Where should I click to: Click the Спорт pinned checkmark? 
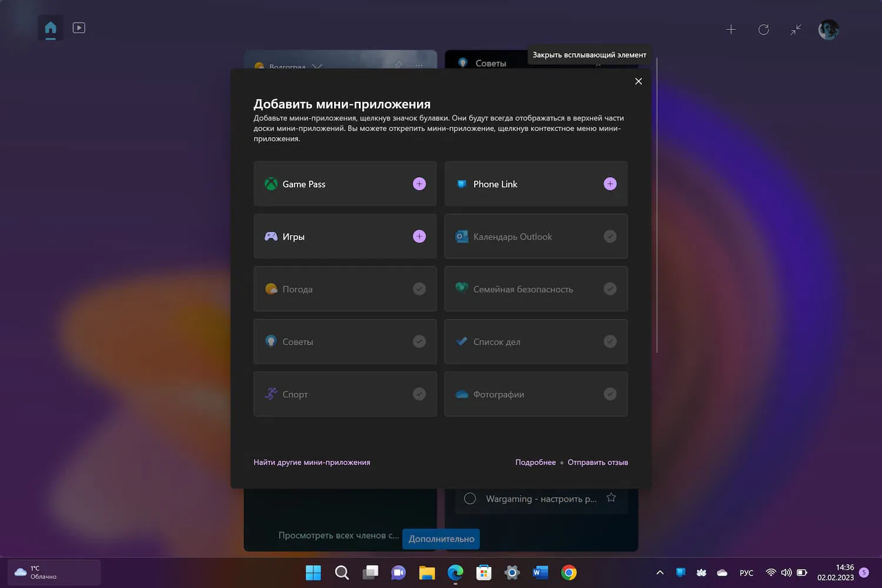(x=419, y=394)
